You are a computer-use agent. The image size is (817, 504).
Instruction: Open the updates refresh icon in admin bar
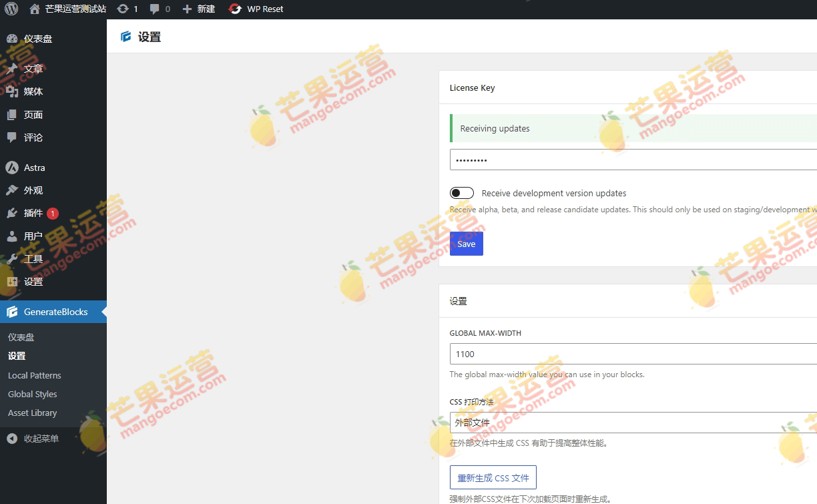(x=123, y=9)
